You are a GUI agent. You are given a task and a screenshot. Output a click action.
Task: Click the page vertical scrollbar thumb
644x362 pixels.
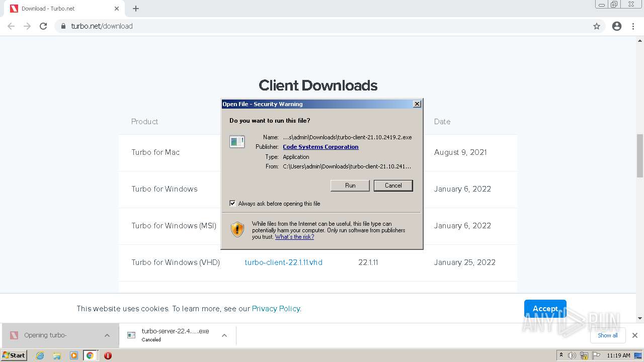click(640, 155)
